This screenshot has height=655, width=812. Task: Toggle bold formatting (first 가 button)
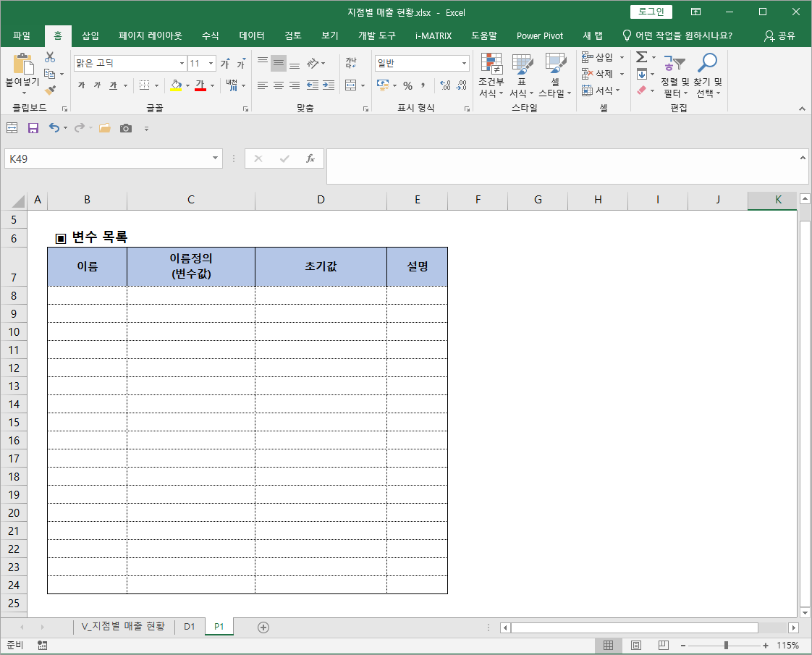click(81, 85)
